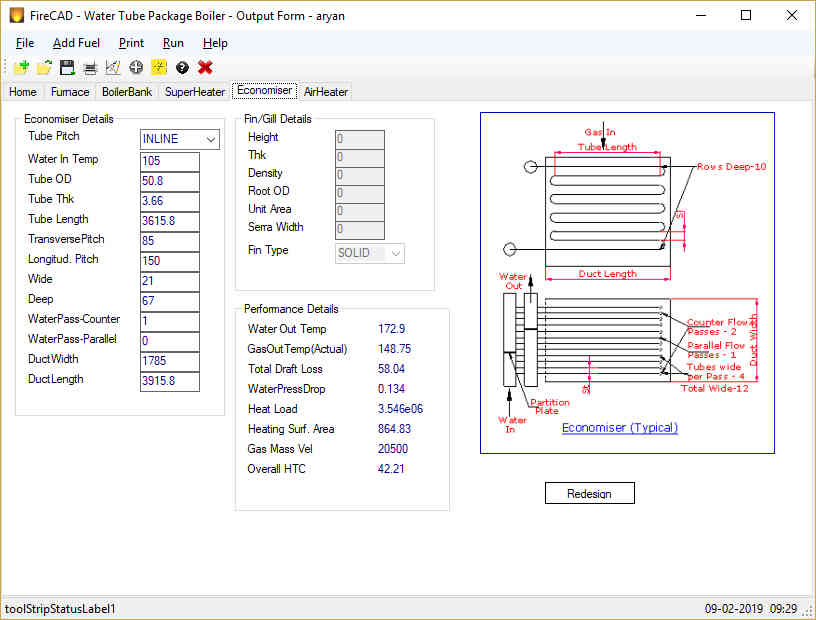Expand the Tube Pitch INLINE dropdown
Screen dimensions: 816x620
180,139
